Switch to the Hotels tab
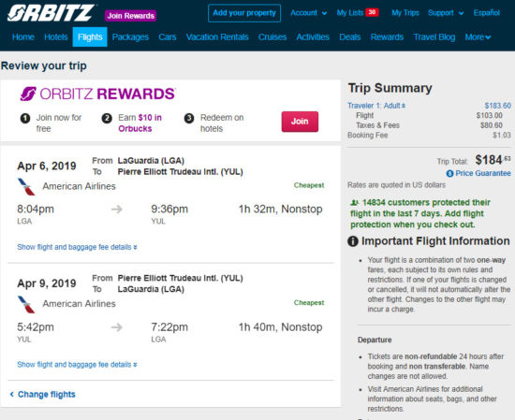 pyautogui.click(x=56, y=37)
